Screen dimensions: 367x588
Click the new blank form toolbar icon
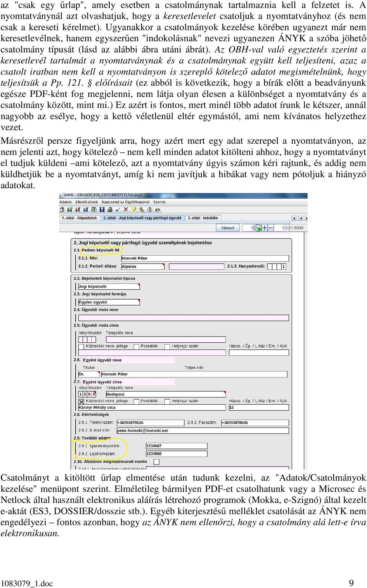coord(62,209)
